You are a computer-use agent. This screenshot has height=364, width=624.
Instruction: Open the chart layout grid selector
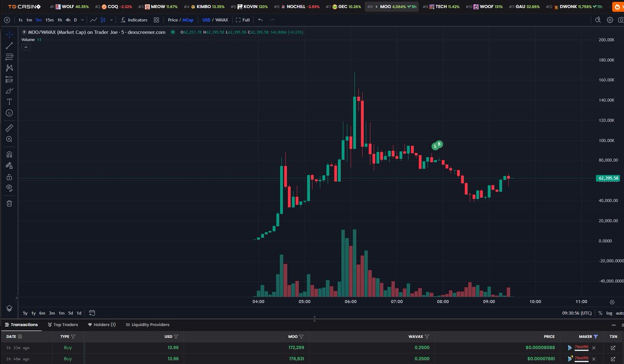click(x=157, y=20)
